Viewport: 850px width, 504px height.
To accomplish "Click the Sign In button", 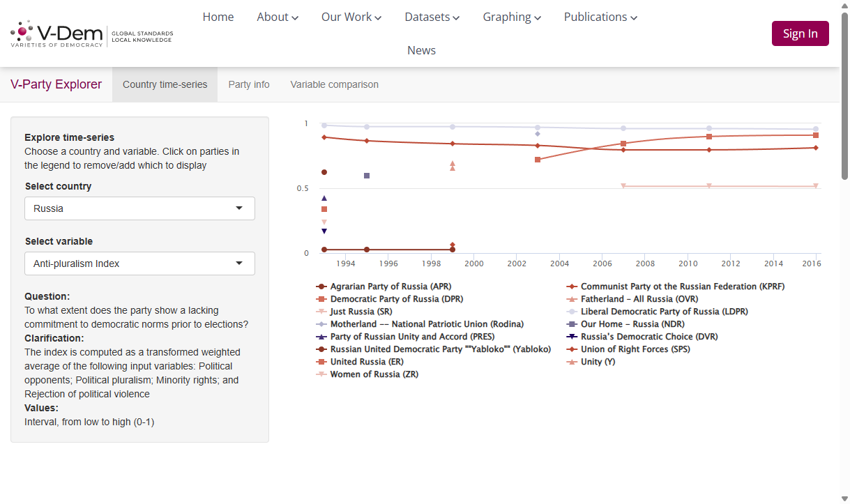I will 800,33.
